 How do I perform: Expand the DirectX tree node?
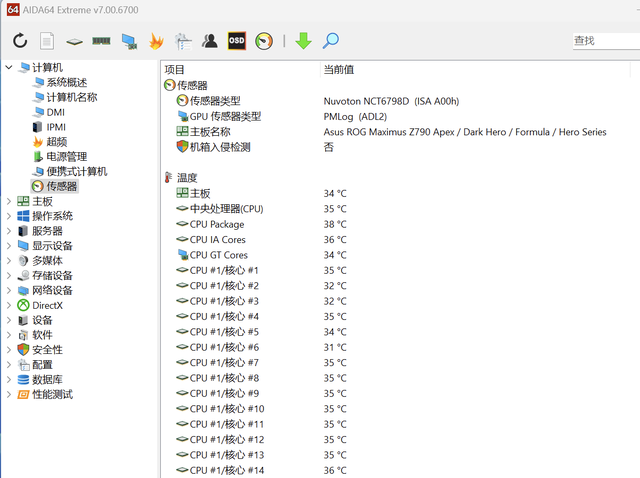(x=9, y=305)
